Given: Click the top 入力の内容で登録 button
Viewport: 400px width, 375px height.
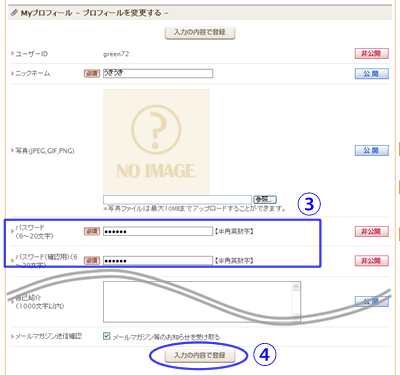Looking at the screenshot, I should coord(200,33).
